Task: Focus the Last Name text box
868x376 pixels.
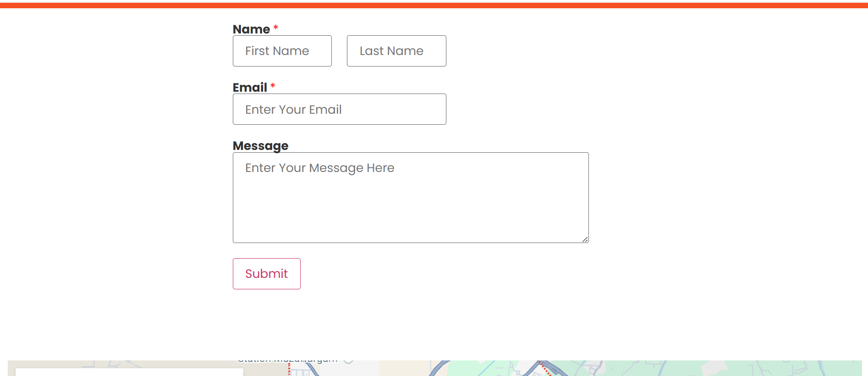Action: pyautogui.click(x=396, y=51)
